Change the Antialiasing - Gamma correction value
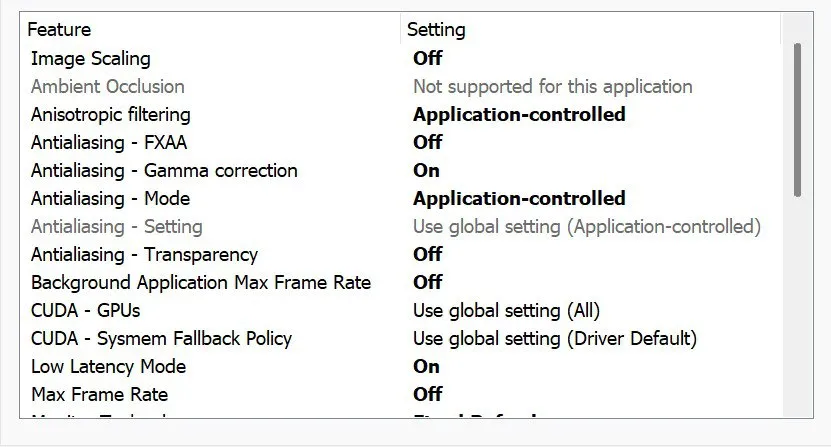This screenshot has height=447, width=831. click(x=427, y=170)
